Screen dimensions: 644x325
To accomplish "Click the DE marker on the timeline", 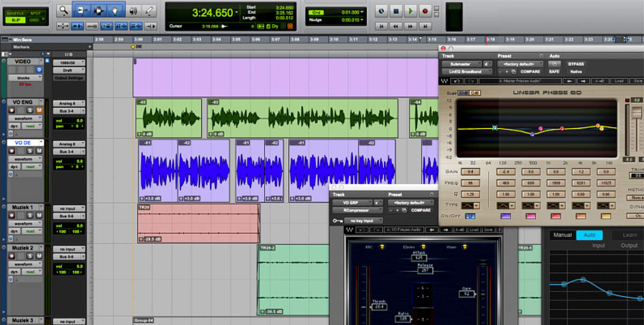I will (x=133, y=47).
